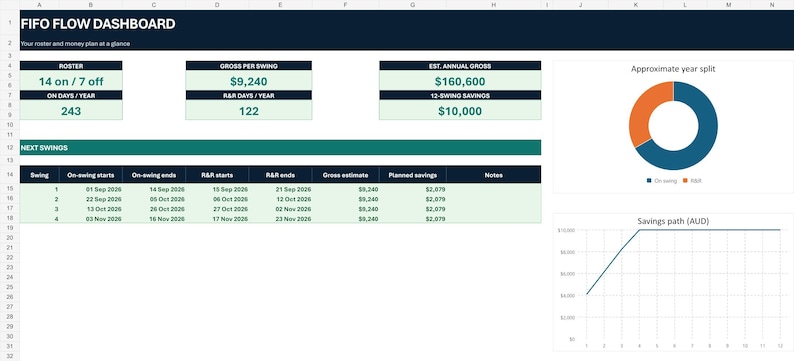The width and height of the screenshot is (794, 361).
Task: Select column H header
Action: point(494,5)
